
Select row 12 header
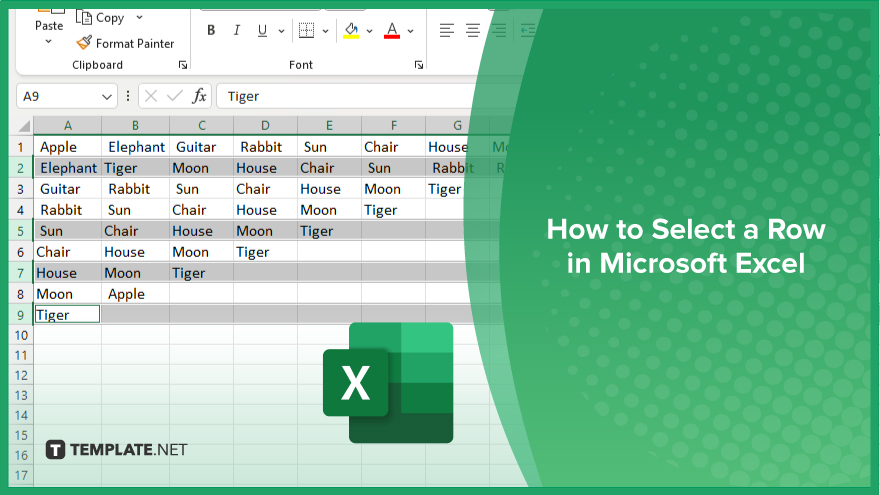pyautogui.click(x=21, y=375)
